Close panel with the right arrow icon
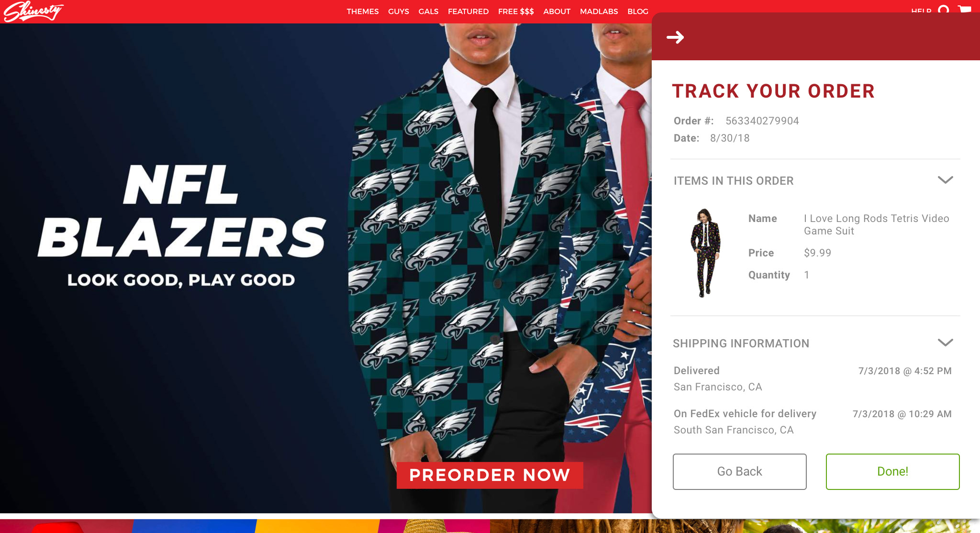 (x=675, y=37)
